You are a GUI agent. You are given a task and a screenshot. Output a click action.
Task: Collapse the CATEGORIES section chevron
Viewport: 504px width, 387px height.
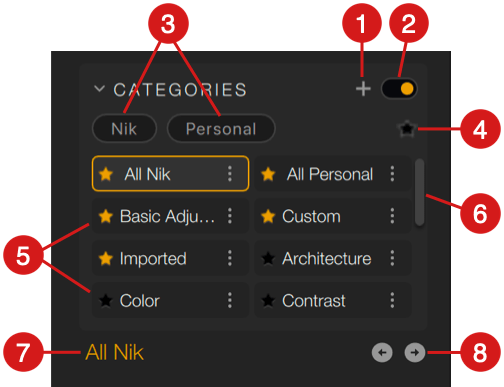(99, 89)
